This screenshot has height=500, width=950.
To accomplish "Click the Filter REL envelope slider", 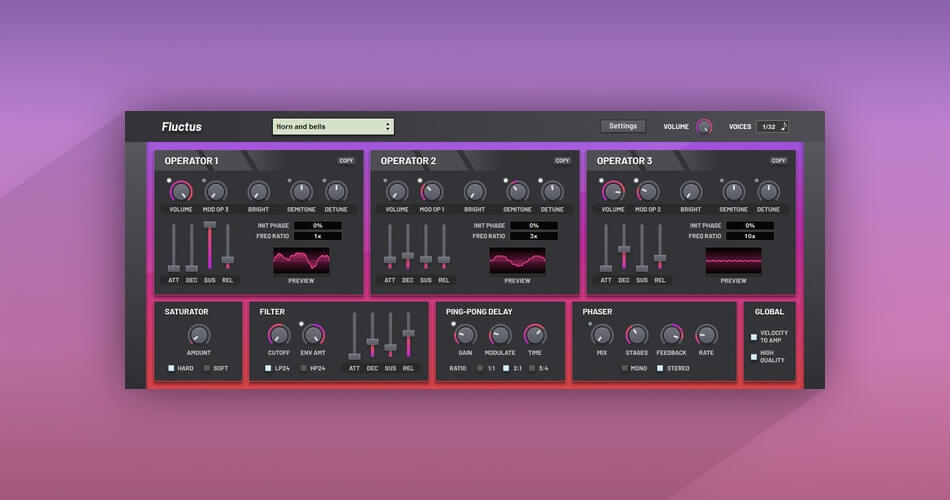I will click(408, 335).
